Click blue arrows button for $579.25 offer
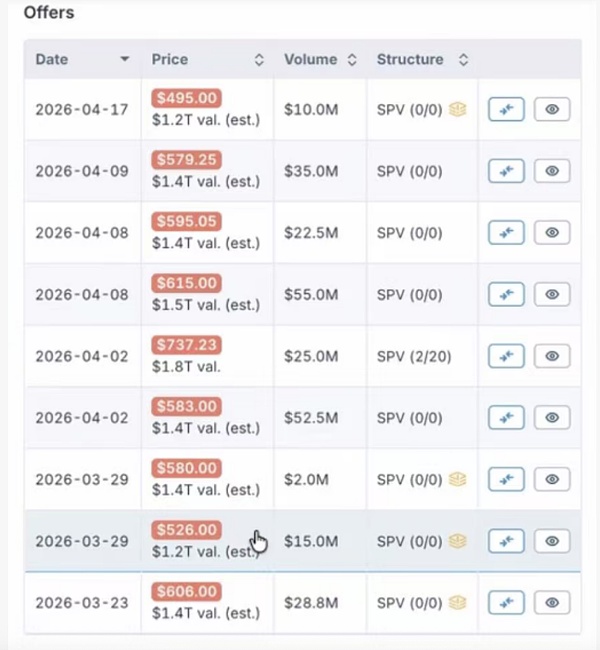This screenshot has height=650, width=600. [506, 171]
